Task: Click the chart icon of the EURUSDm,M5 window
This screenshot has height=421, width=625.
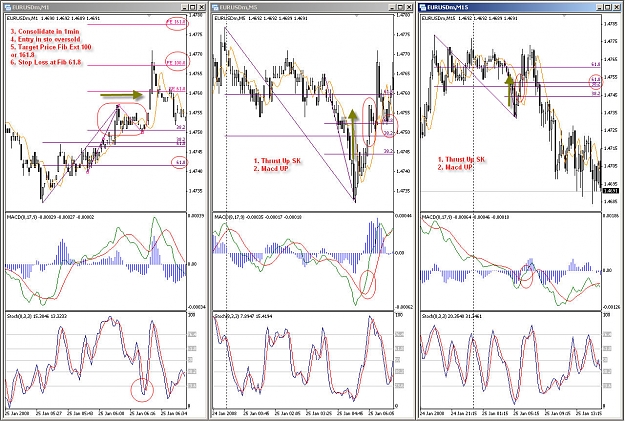Action: click(x=215, y=7)
